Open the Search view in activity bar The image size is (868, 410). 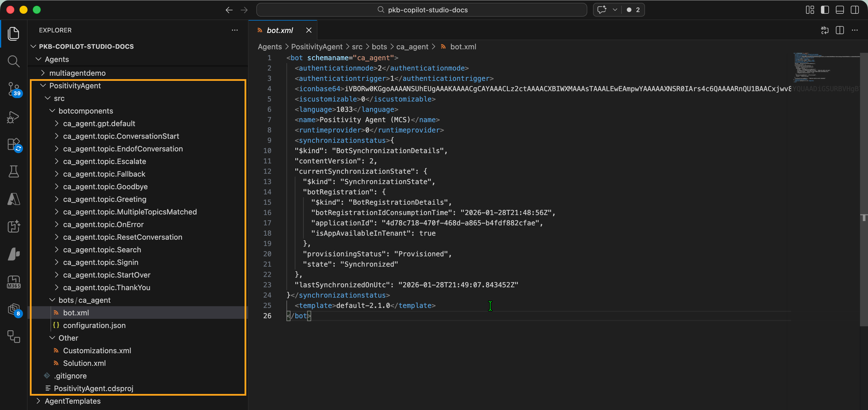coord(13,61)
